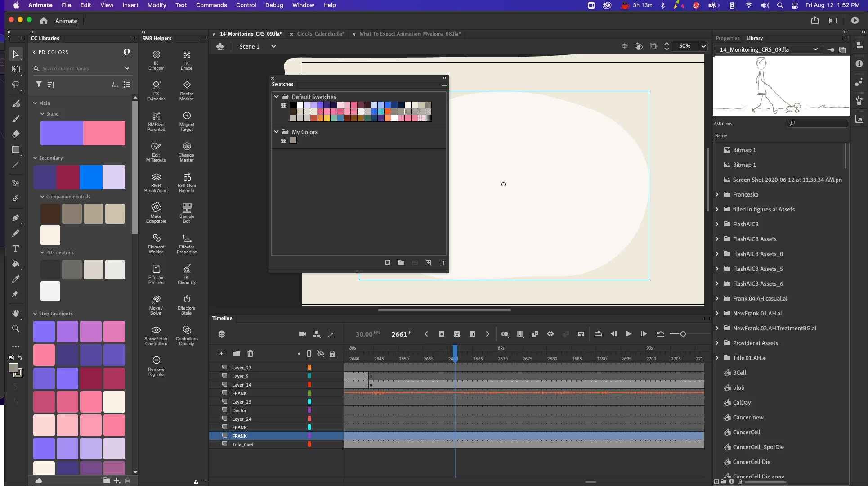This screenshot has height=486, width=868.
Task: Expand the Franceska library folder
Action: point(717,194)
